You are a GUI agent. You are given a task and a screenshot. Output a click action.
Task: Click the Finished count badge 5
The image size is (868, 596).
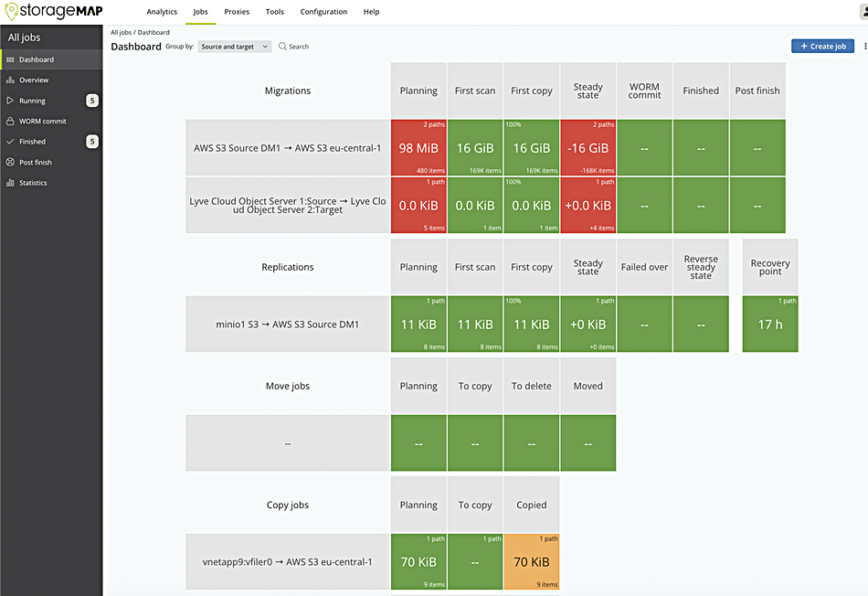[x=92, y=142]
